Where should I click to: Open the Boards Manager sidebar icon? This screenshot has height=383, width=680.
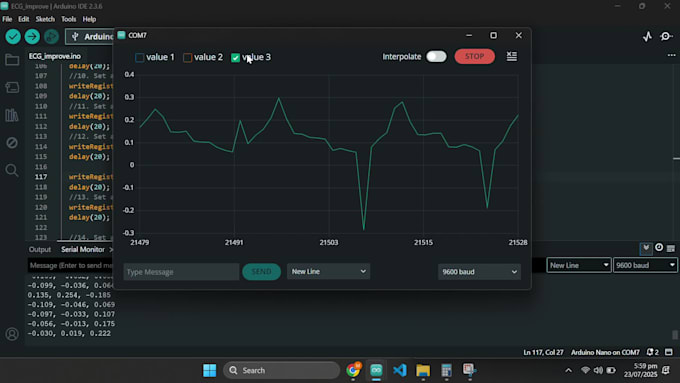click(12, 87)
